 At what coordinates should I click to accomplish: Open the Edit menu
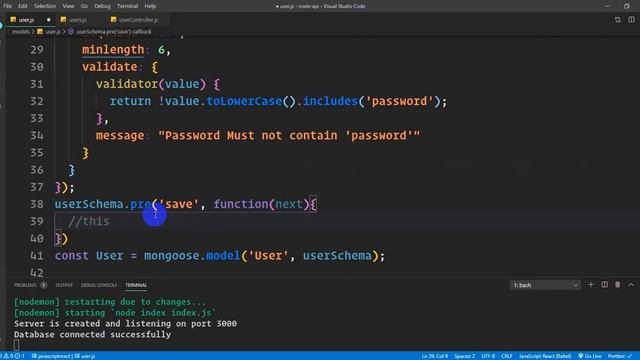tap(22, 6)
